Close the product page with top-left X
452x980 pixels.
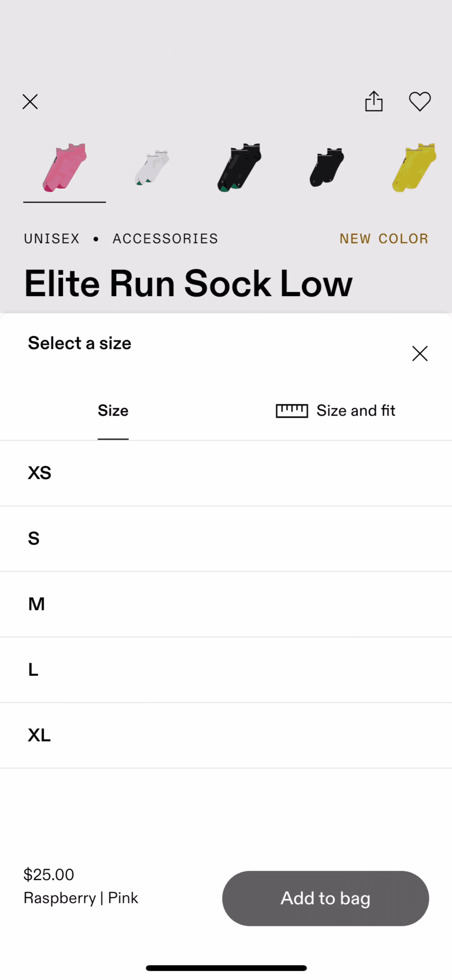tap(30, 102)
